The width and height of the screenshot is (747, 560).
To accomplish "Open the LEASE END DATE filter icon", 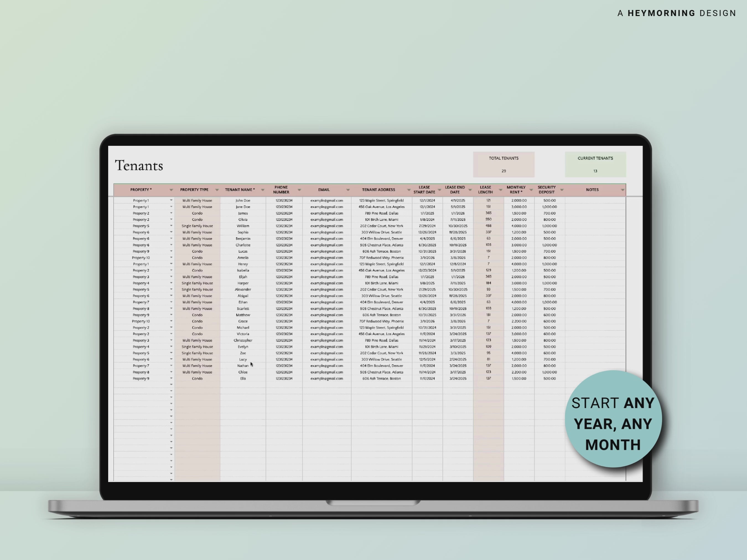I will tap(470, 190).
